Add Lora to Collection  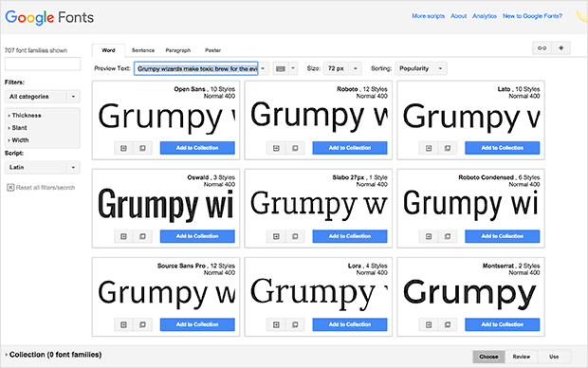[350, 325]
